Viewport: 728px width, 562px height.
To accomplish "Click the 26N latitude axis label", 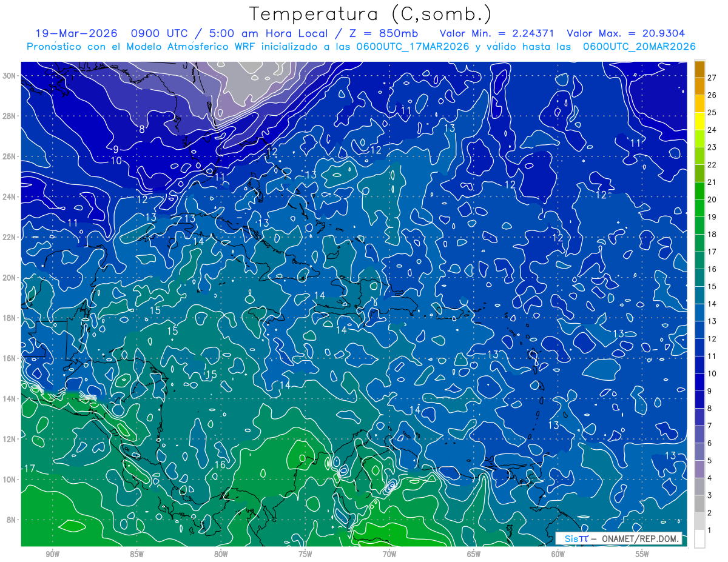I will tap(9, 156).
